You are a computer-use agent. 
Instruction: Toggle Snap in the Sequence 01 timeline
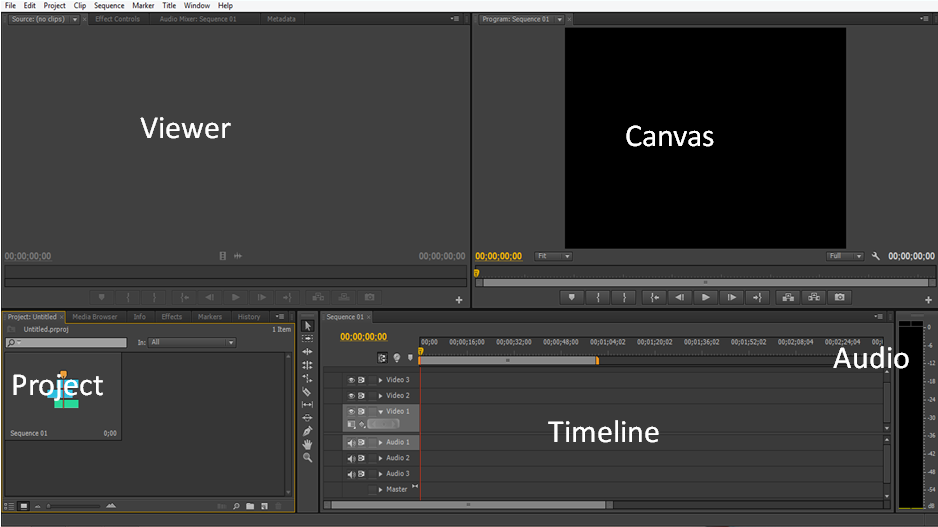[383, 357]
